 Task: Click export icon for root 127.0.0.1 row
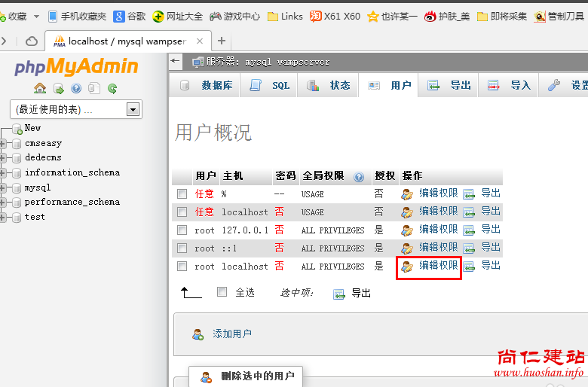pos(469,230)
